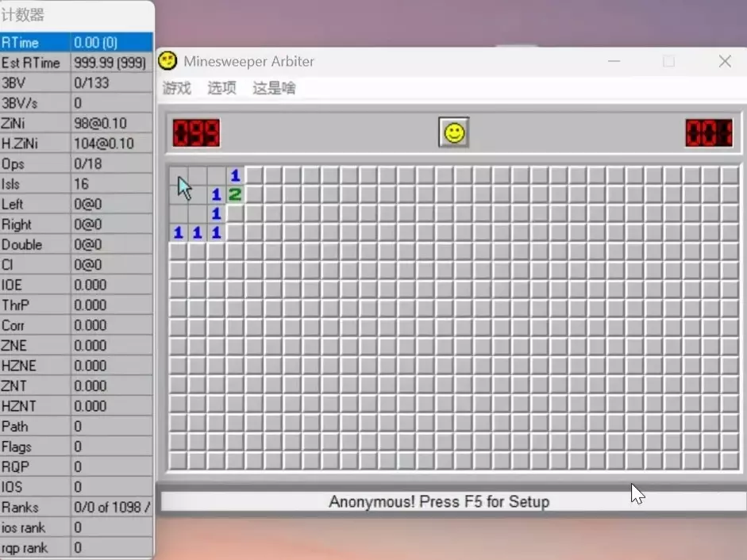747x560 pixels.
Task: Click the RQP counter row
Action: (76, 466)
